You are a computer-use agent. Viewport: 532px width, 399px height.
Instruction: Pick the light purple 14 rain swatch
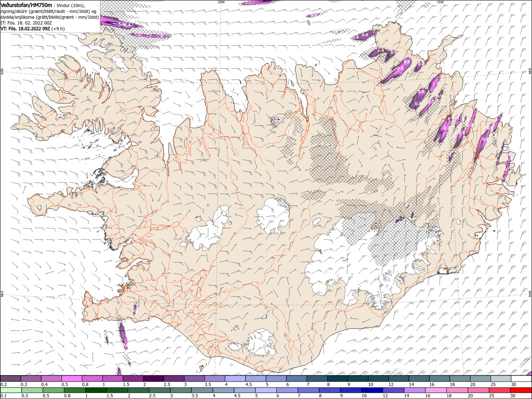(415, 390)
